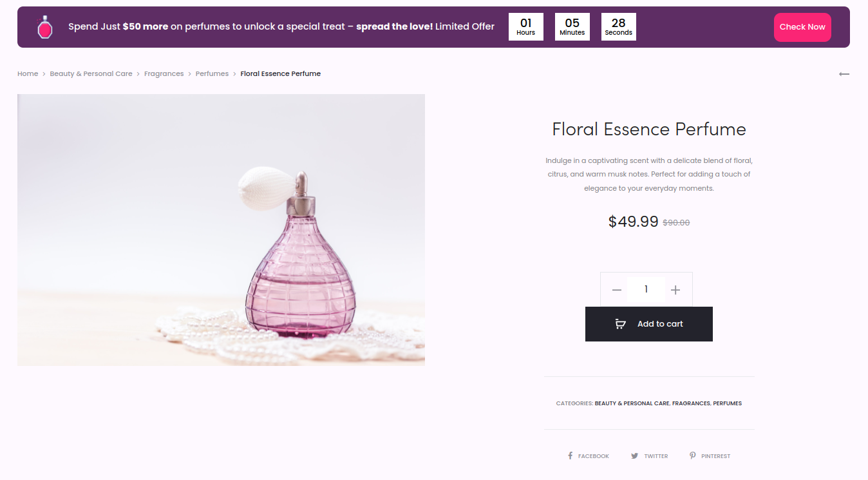
Task: Go to Home breadcrumb
Action: (x=28, y=74)
